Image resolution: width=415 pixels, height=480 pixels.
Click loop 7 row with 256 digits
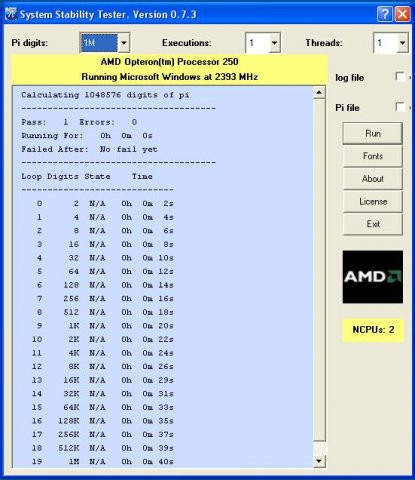click(x=105, y=299)
